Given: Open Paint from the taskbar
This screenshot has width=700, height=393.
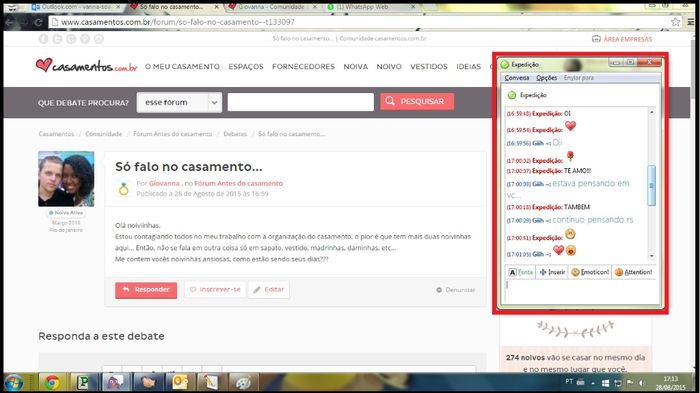Looking at the screenshot, I should 243,383.
